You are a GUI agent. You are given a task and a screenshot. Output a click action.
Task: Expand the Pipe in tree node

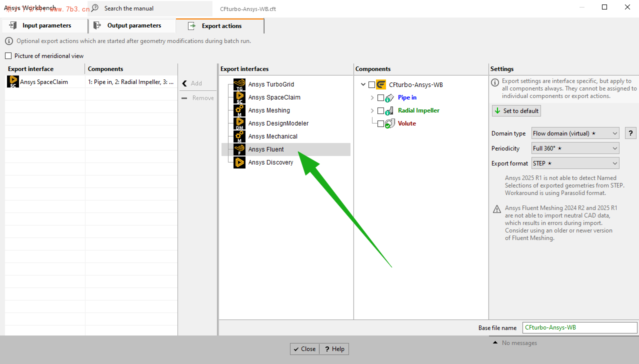tap(372, 98)
